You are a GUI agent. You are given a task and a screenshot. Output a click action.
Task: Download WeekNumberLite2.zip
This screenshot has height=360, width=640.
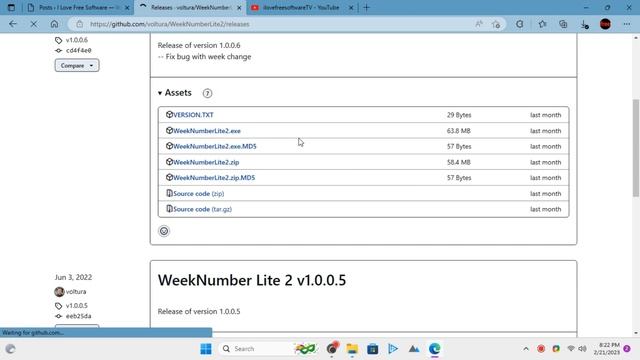pyautogui.click(x=206, y=162)
